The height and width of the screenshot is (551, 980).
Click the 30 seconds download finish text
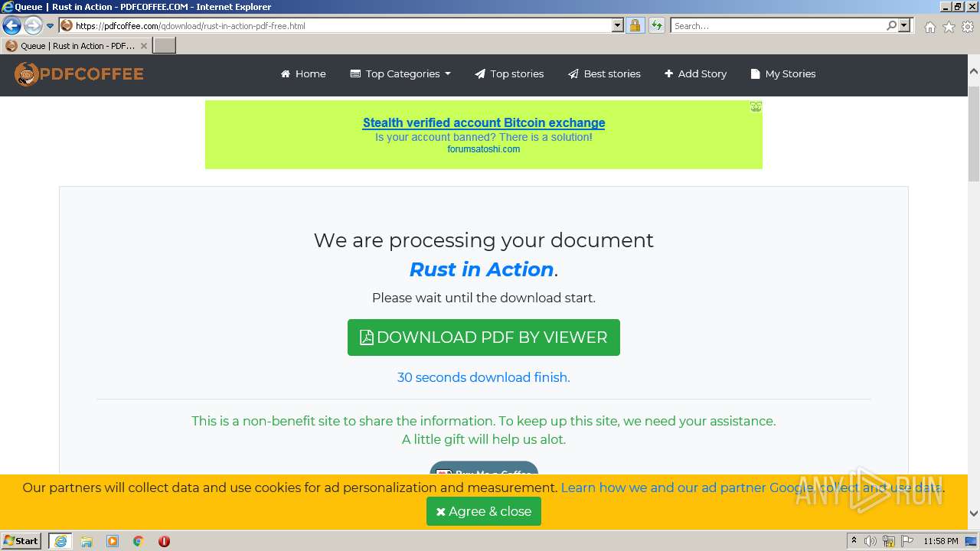tap(484, 377)
